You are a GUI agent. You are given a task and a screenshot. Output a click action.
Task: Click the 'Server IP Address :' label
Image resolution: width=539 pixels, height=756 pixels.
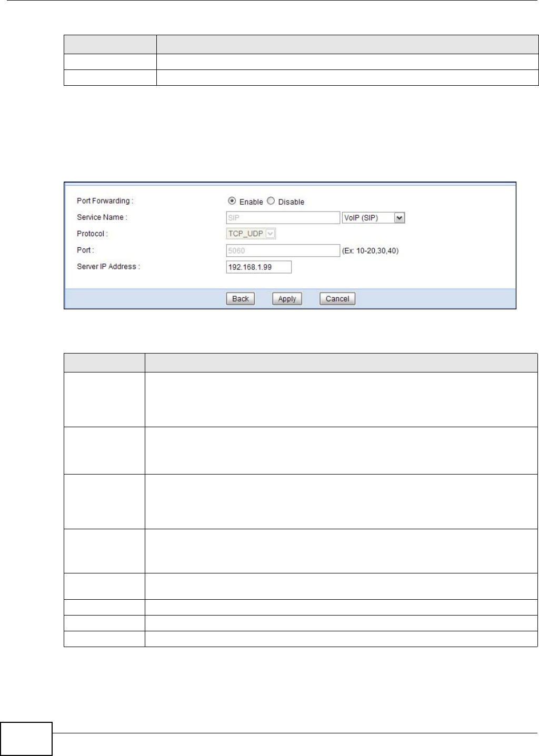point(108,267)
